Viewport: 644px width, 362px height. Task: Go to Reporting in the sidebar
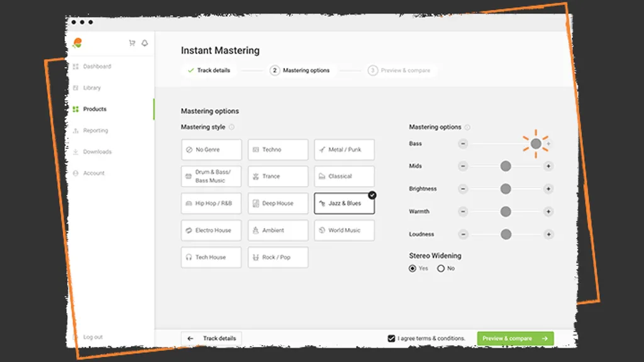click(95, 131)
